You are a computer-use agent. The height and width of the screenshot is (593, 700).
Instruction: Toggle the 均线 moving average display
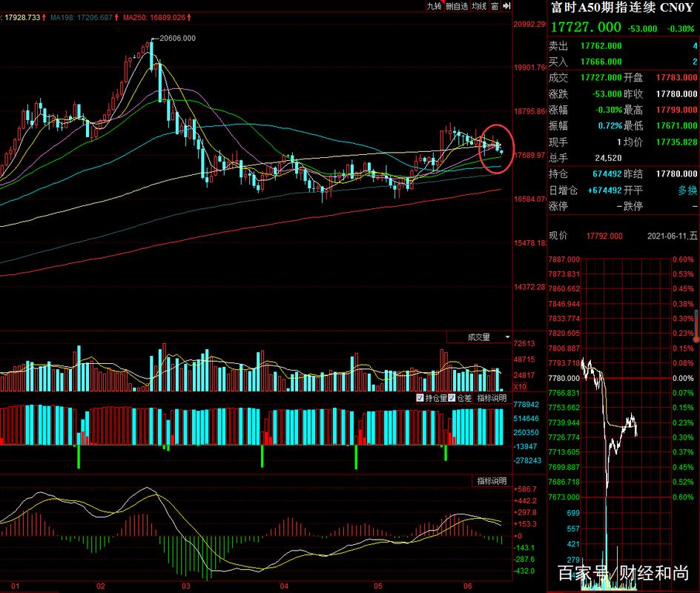pos(479,6)
